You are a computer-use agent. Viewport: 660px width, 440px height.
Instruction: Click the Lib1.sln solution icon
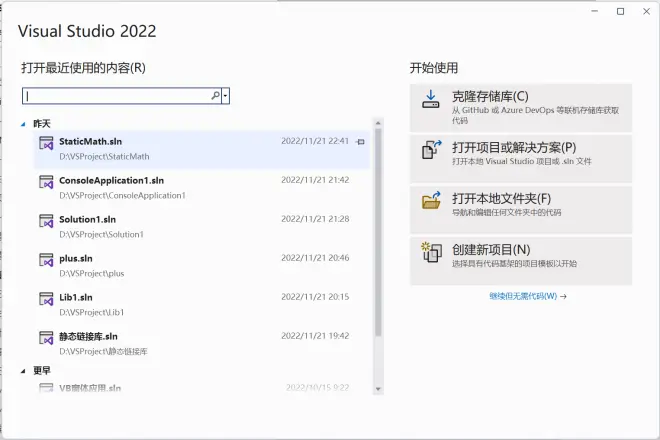click(46, 299)
